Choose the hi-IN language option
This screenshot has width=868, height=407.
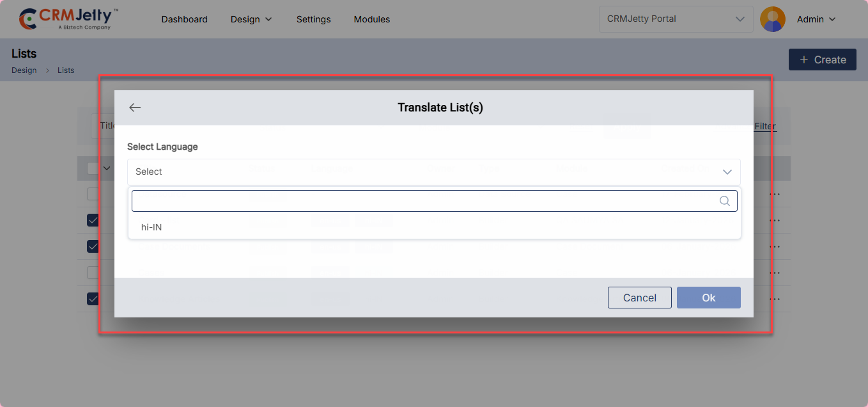[151, 227]
